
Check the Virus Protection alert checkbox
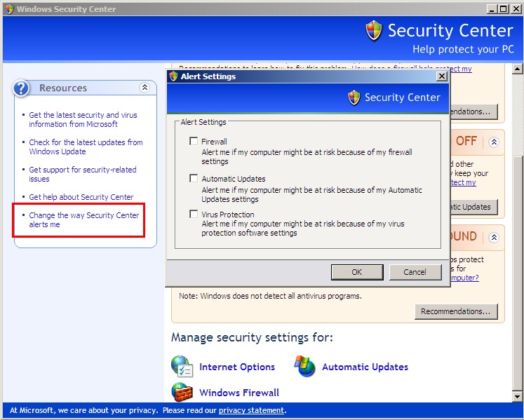(194, 214)
